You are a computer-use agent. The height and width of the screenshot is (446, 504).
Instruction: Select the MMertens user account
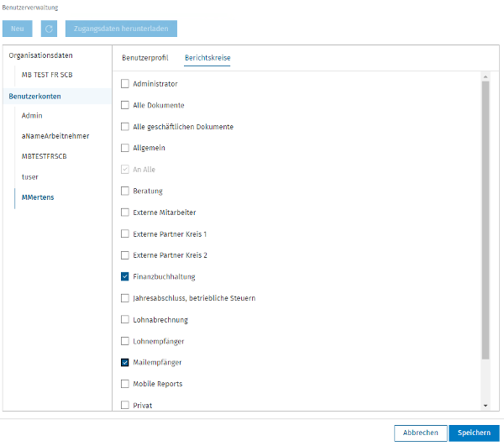[38, 197]
